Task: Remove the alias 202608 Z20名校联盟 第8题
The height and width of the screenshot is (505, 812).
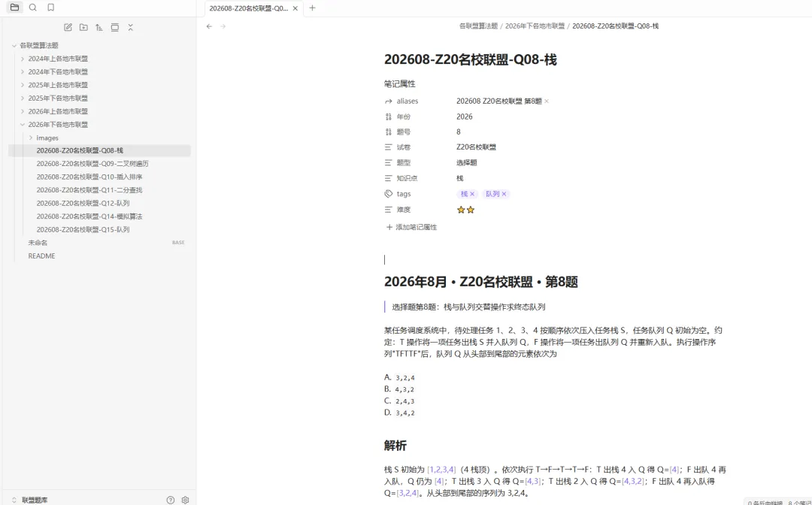Action: pyautogui.click(x=547, y=101)
